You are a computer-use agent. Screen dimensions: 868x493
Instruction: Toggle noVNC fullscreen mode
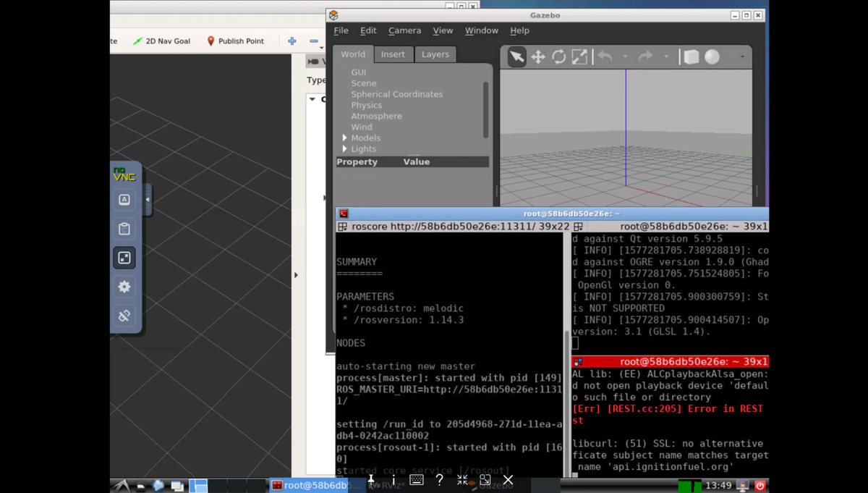pos(124,258)
